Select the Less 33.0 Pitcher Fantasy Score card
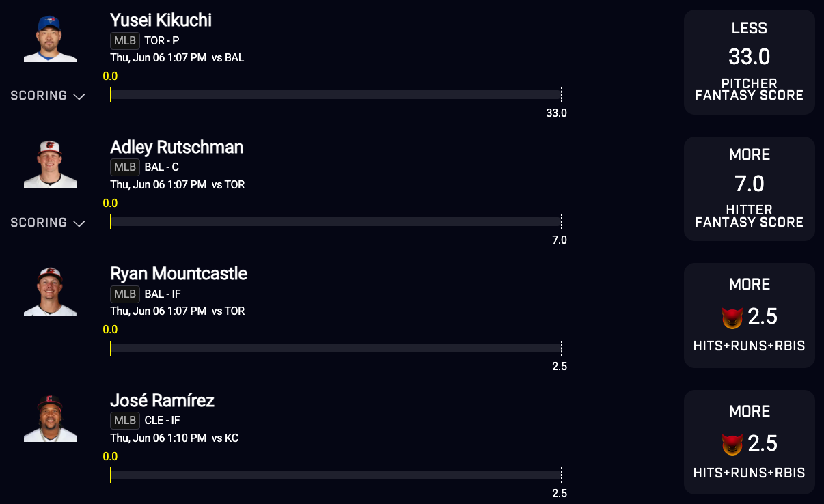The height and width of the screenshot is (504, 824). 750,62
